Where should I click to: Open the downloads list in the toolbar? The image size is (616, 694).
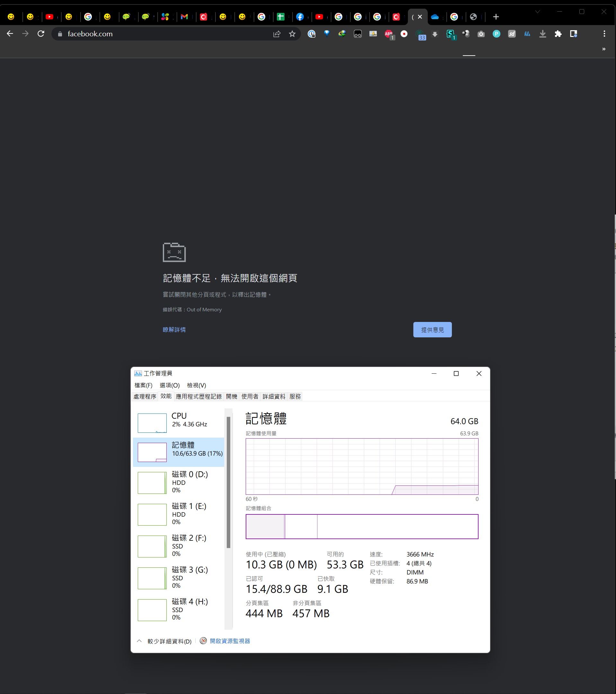coord(542,34)
